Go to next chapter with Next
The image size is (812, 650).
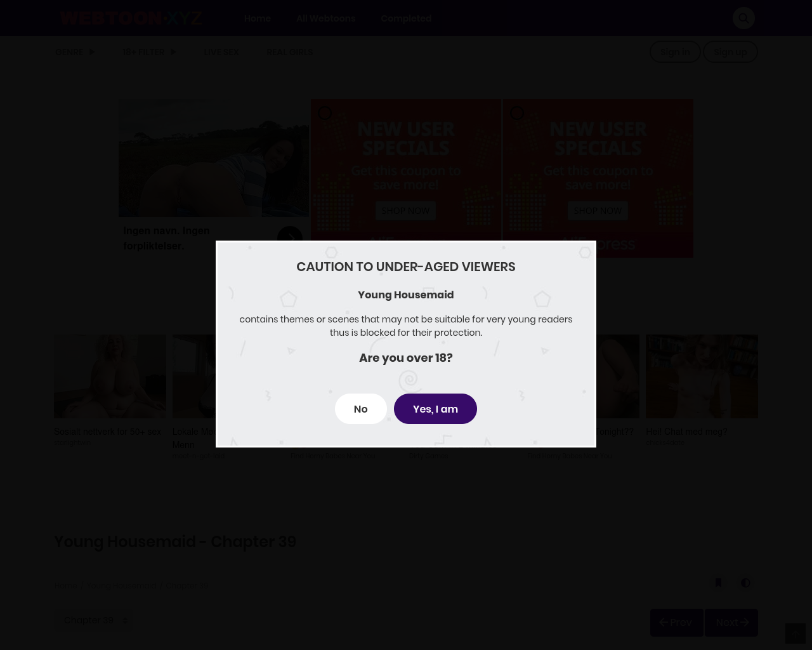[731, 623]
